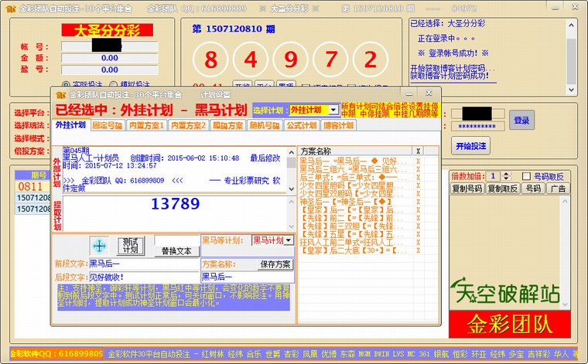Click the 保存方案 button
The image size is (588, 364).
[x=275, y=264]
